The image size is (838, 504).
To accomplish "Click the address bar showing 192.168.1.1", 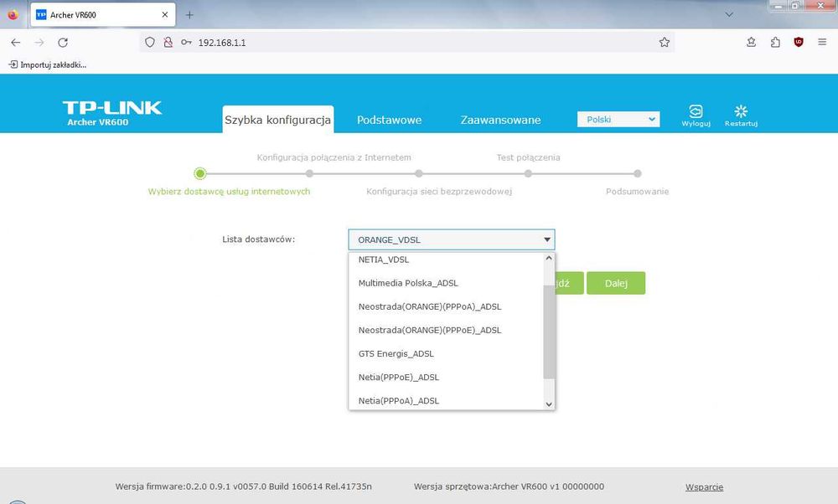I will (x=406, y=42).
